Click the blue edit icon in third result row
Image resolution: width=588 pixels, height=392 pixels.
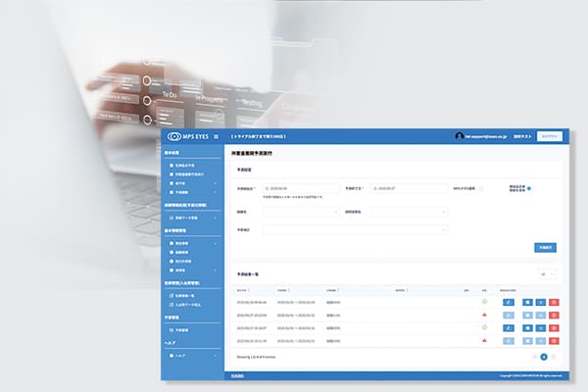point(507,326)
